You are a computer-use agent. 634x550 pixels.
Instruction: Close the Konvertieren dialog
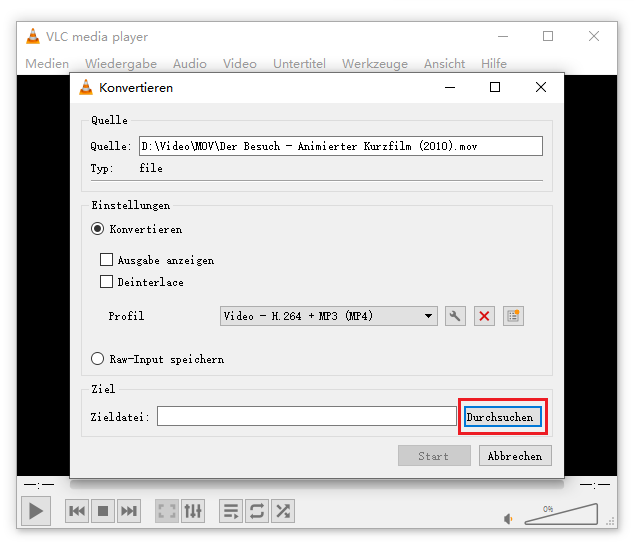(x=541, y=87)
